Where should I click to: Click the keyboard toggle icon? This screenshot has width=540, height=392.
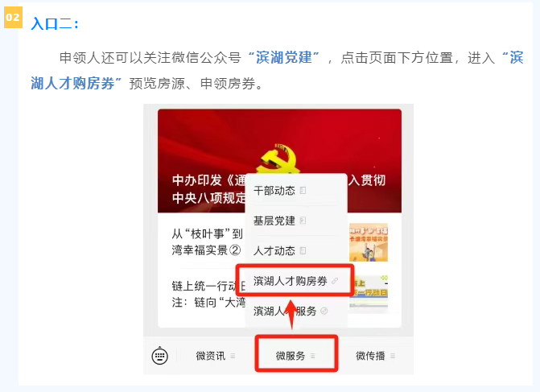160,356
